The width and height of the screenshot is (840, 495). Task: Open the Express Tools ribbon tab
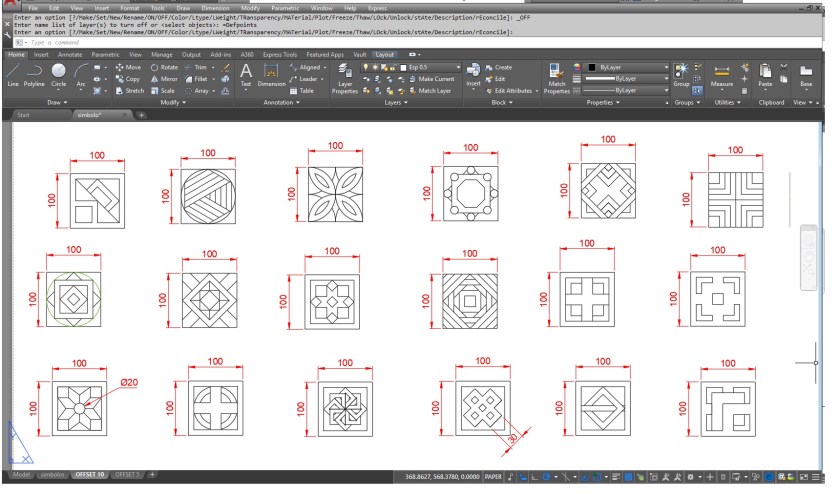coord(280,55)
